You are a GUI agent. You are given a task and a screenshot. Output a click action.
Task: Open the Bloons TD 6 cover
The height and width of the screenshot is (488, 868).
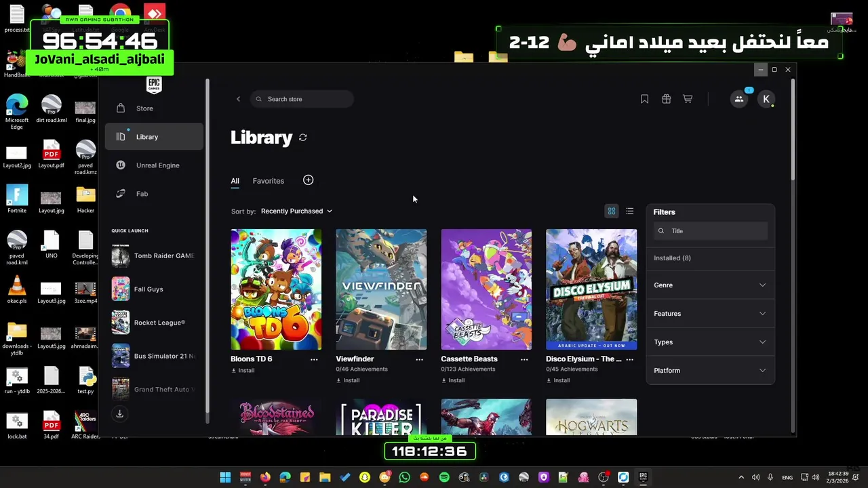click(276, 289)
